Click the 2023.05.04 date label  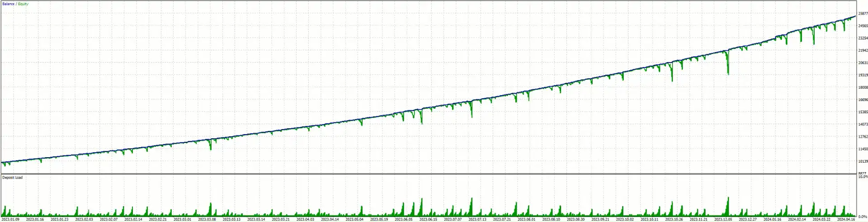coord(355,219)
